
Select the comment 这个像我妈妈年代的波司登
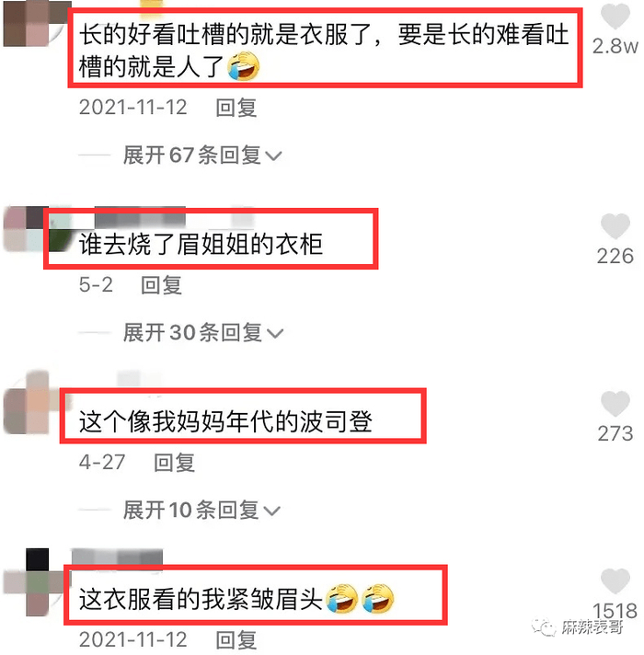pos(225,421)
